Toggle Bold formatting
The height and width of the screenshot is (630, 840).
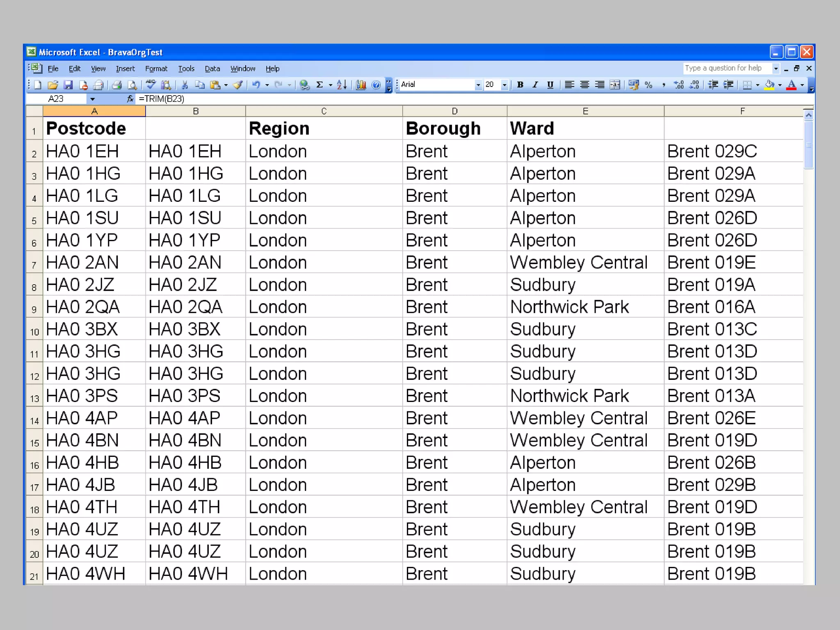[x=520, y=85]
